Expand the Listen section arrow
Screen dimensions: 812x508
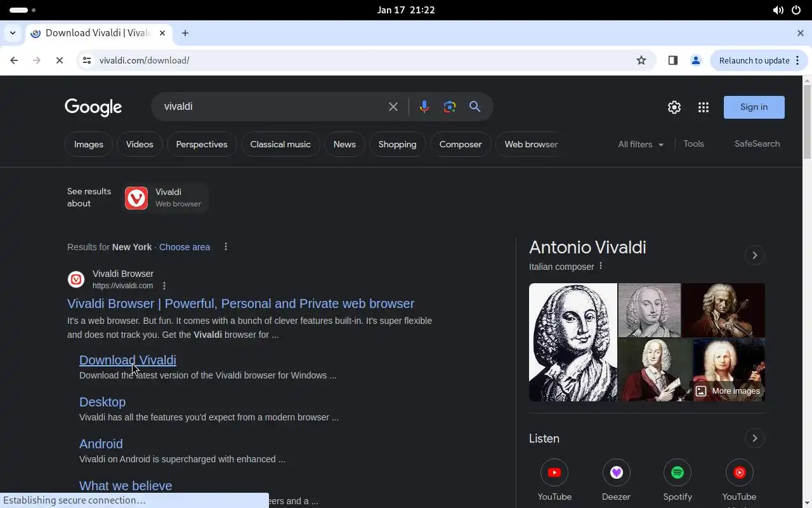pos(754,438)
